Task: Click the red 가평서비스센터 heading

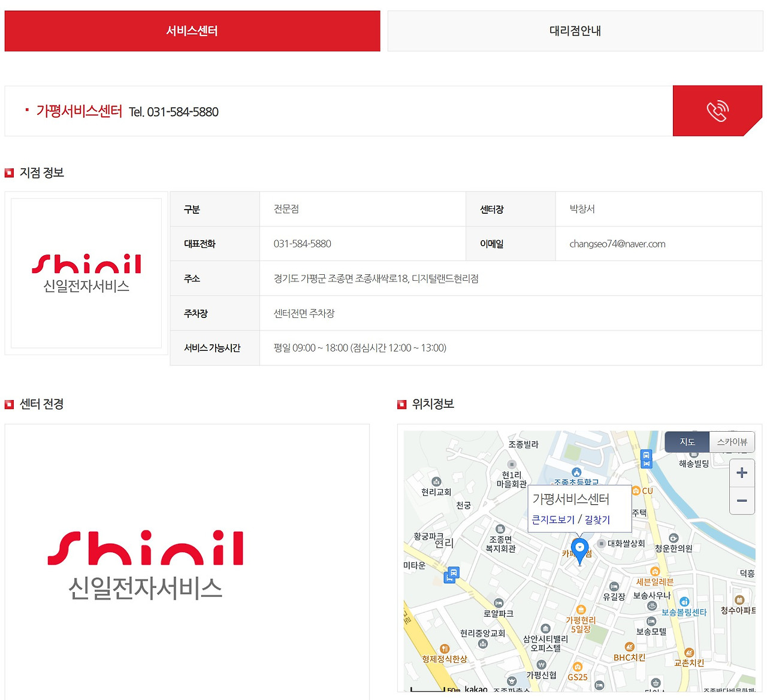Action: (x=79, y=111)
